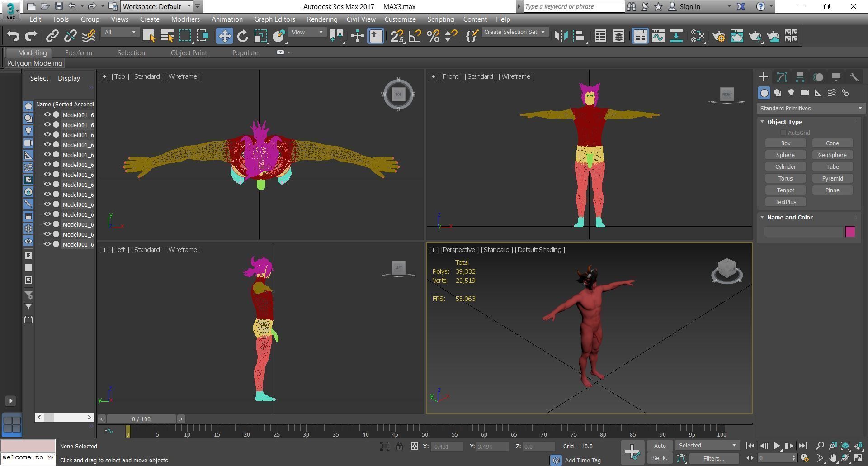868x466 pixels.
Task: Switch to the Freeform ribbon tab
Action: coord(78,53)
